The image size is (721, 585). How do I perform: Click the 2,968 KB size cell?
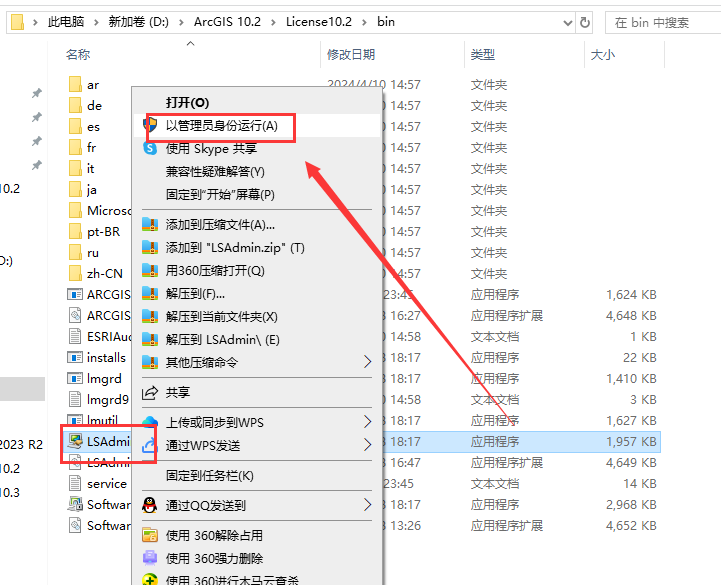631,505
